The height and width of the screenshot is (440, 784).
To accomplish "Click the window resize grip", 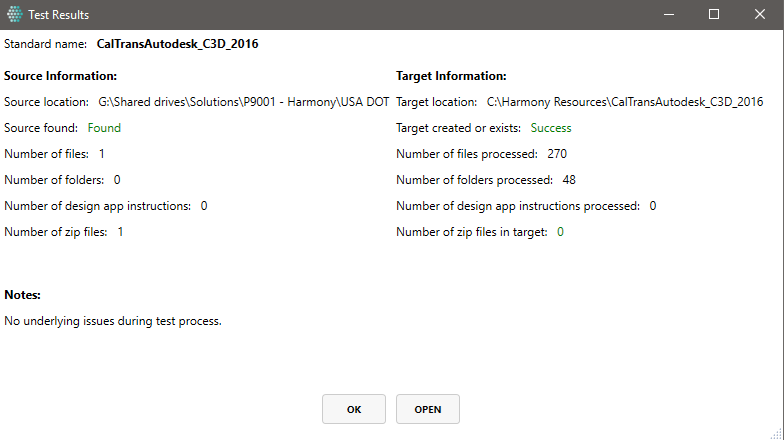I will [x=776, y=433].
